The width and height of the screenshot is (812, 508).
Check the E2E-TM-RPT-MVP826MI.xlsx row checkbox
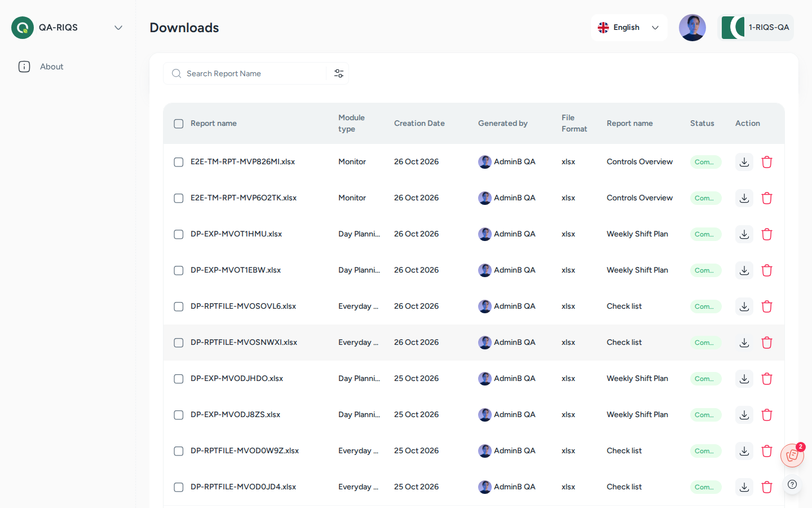click(179, 162)
